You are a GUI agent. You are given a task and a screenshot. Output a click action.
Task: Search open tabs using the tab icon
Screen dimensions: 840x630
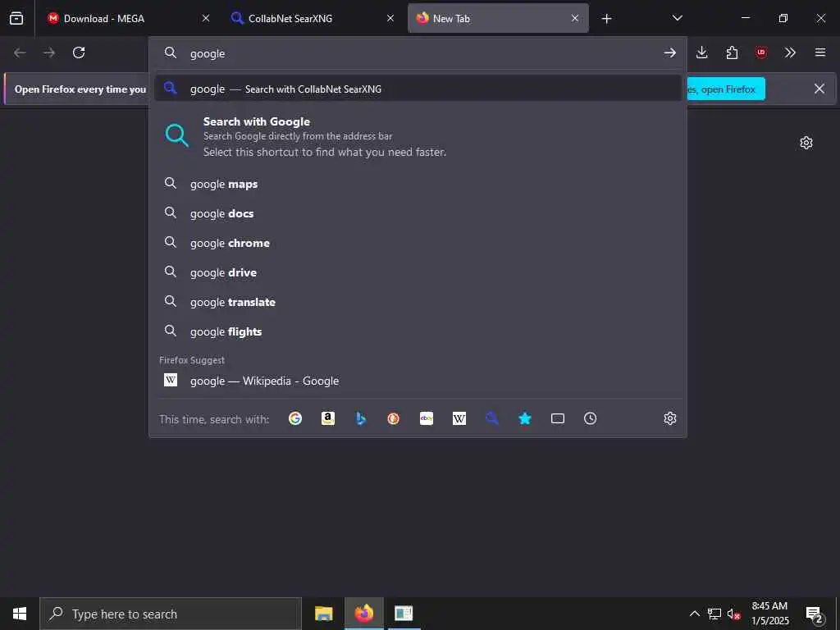[x=558, y=418]
